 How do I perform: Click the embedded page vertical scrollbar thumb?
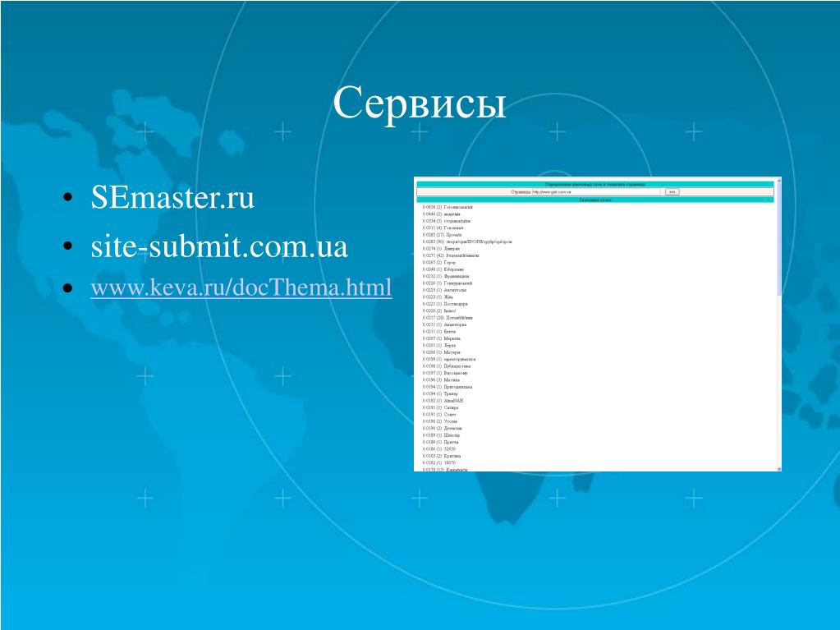point(779,238)
